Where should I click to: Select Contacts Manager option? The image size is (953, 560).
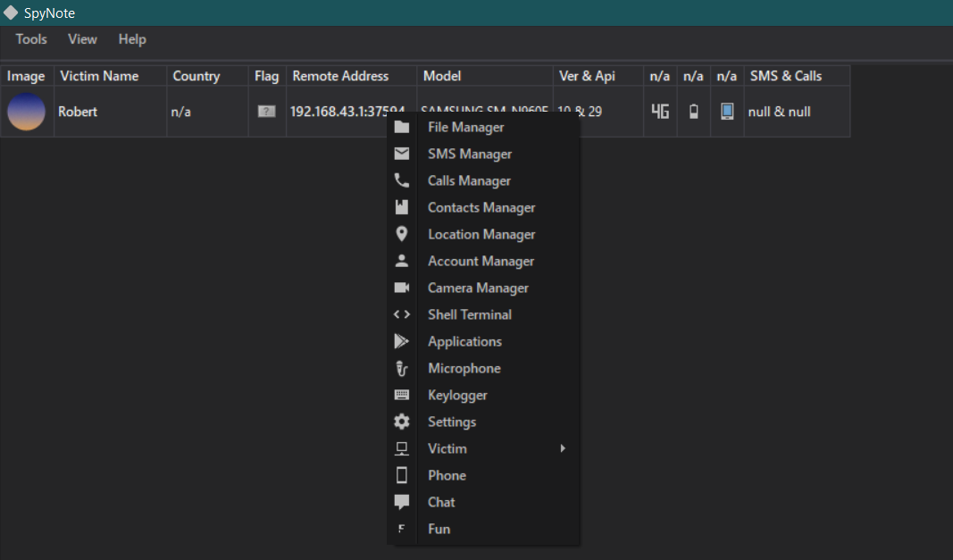click(484, 207)
